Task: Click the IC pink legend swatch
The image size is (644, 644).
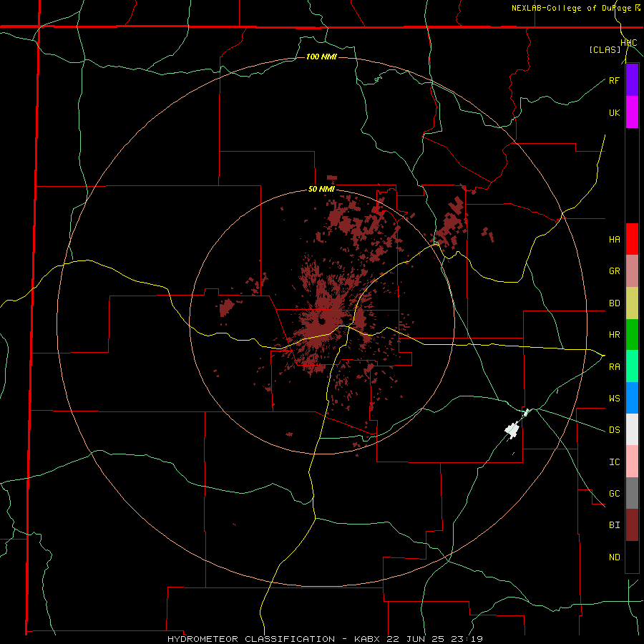Action: click(632, 462)
